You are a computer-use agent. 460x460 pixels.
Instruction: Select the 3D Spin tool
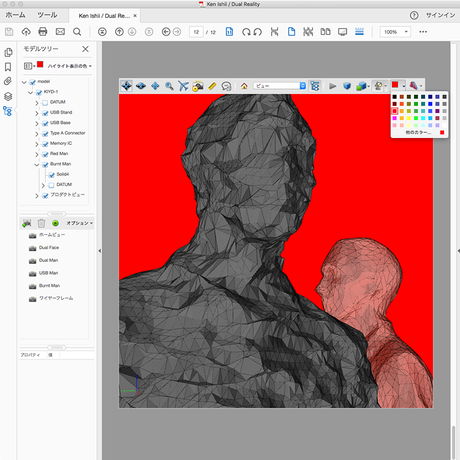click(x=141, y=86)
